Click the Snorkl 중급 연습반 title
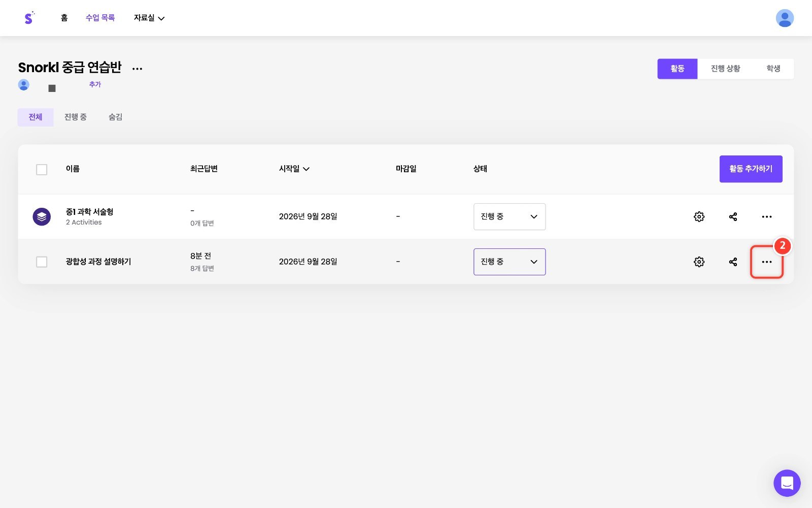The image size is (812, 508). 70,68
